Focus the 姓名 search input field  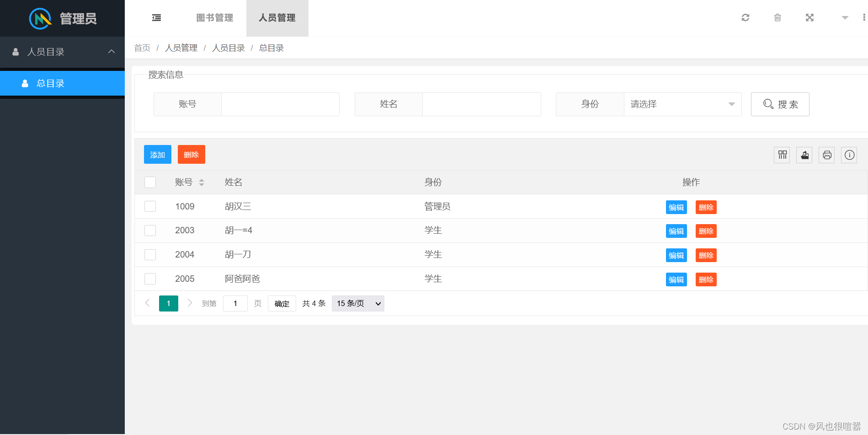point(482,104)
